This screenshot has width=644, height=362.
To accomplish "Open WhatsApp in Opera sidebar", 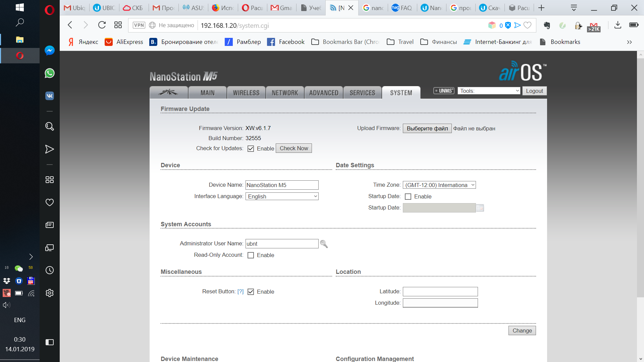I will 50,73.
